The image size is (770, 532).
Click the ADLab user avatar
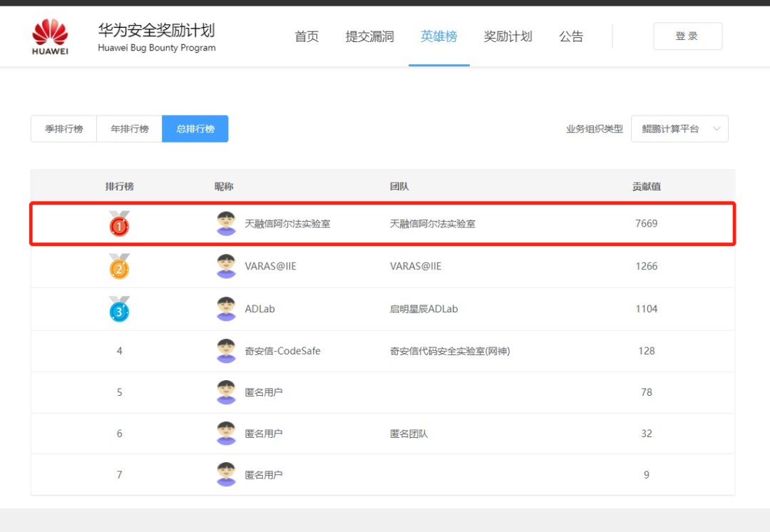[226, 310]
